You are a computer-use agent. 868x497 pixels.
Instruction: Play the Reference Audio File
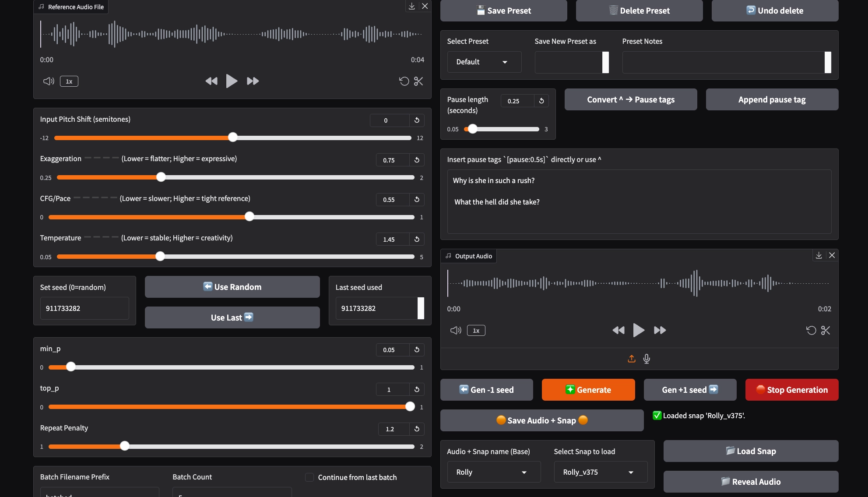[x=232, y=81]
